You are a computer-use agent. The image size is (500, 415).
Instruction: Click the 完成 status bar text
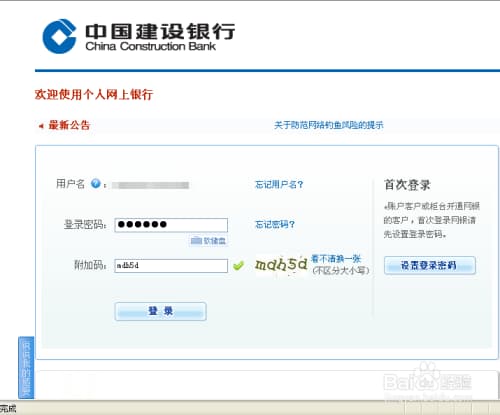(8, 409)
